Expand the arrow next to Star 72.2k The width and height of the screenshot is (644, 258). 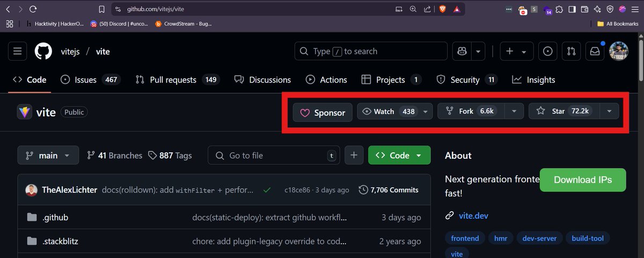(610, 112)
